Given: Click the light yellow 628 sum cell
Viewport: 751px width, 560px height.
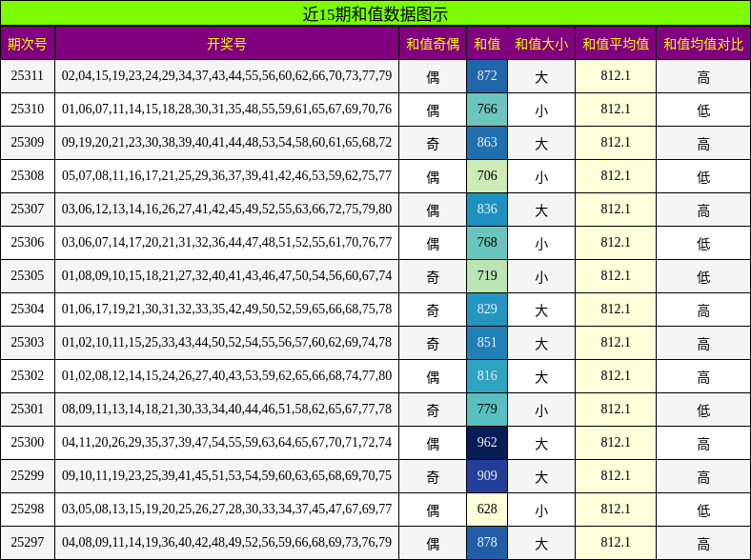Looking at the screenshot, I should pyautogui.click(x=487, y=510).
